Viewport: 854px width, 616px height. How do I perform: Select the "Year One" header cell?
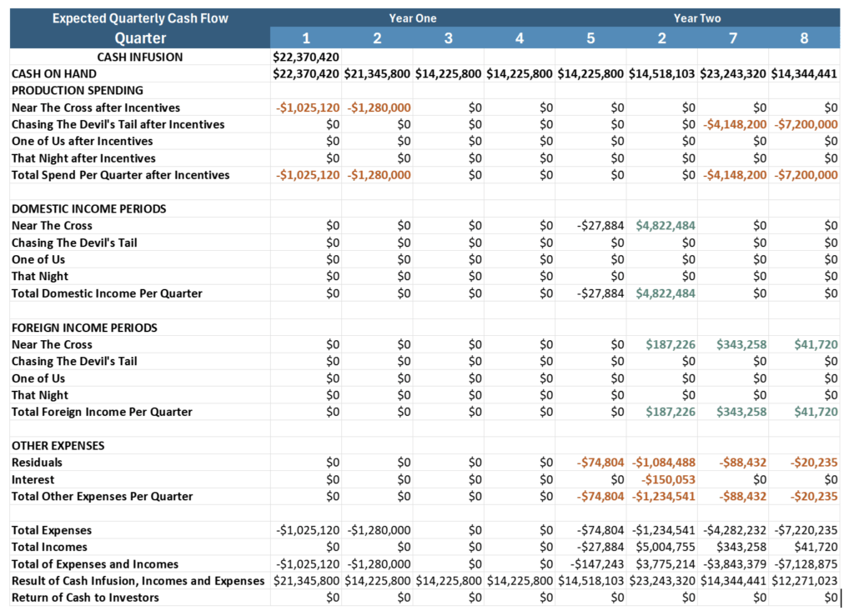tap(412, 18)
